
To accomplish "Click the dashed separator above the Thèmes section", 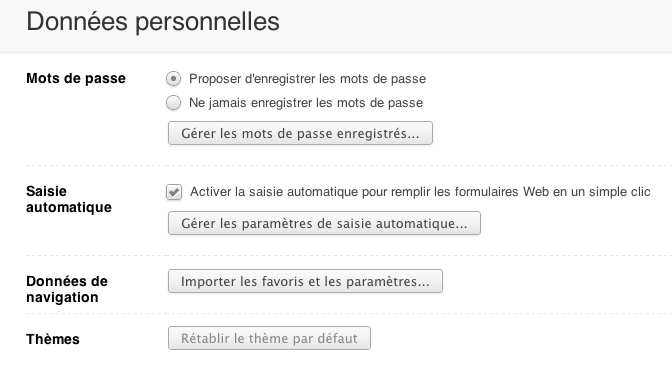I will [x=349, y=313].
